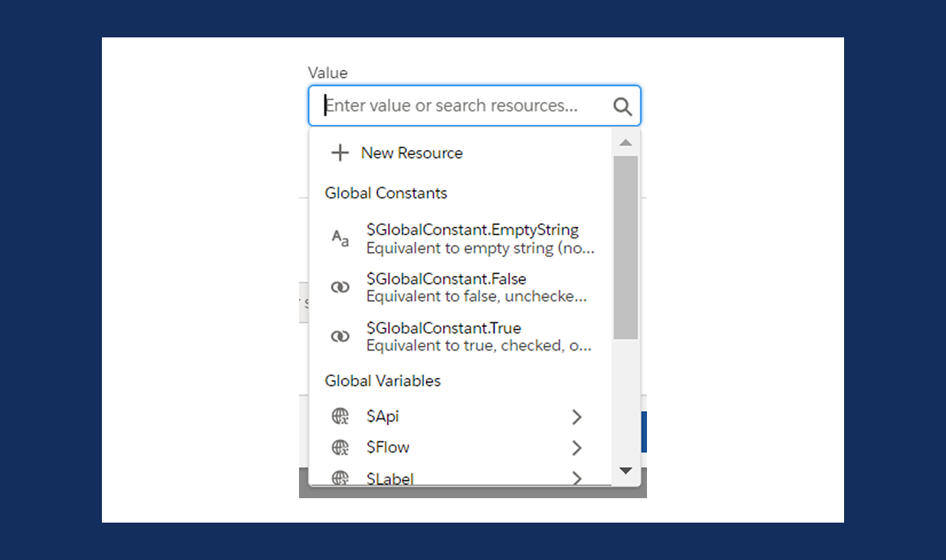Click the globe icon beside $Label
Screen dimensions: 946x560
tap(340, 478)
